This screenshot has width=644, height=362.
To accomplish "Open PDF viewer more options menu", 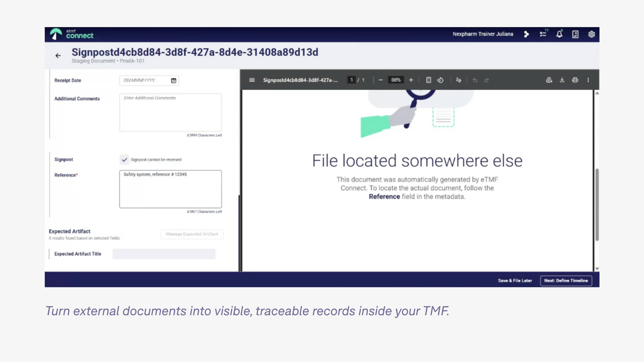I will pos(588,80).
